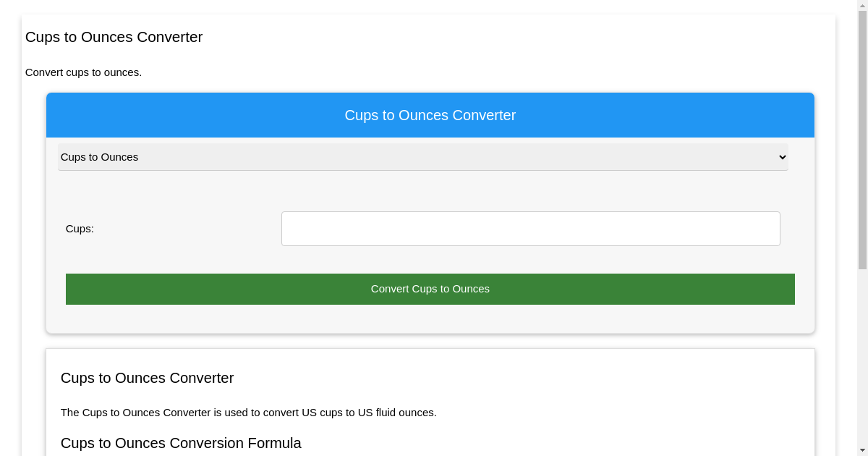This screenshot has height=456, width=868.
Task: Click the scrollbar up arrow
Action: click(862, 4)
